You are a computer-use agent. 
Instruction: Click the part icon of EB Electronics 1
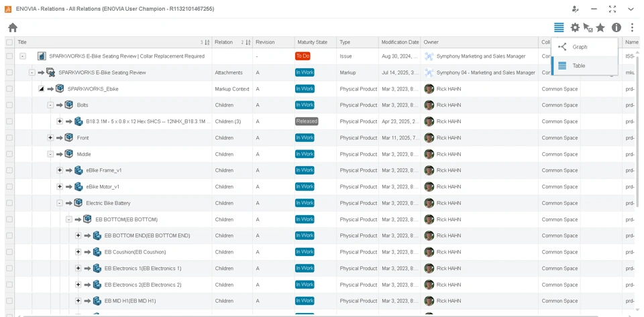pos(97,268)
